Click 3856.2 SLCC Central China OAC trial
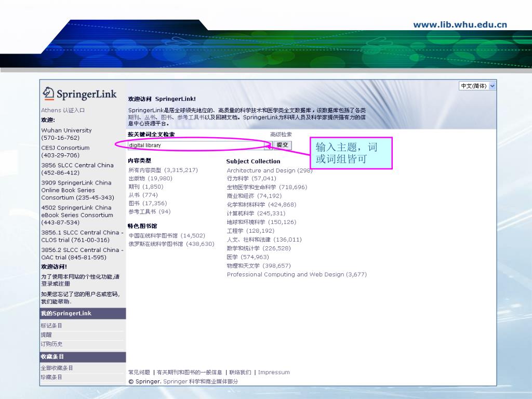The height and width of the screenshot is (399, 532). (x=82, y=254)
